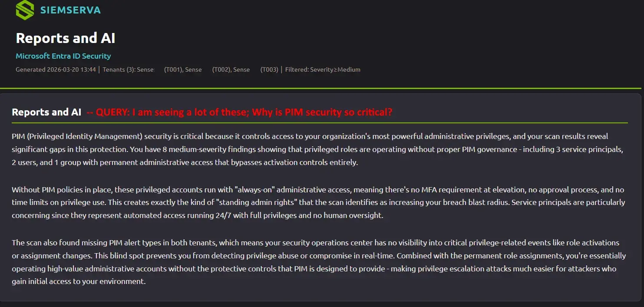
Task: Select the T002 tenant entry
Action: 220,69
